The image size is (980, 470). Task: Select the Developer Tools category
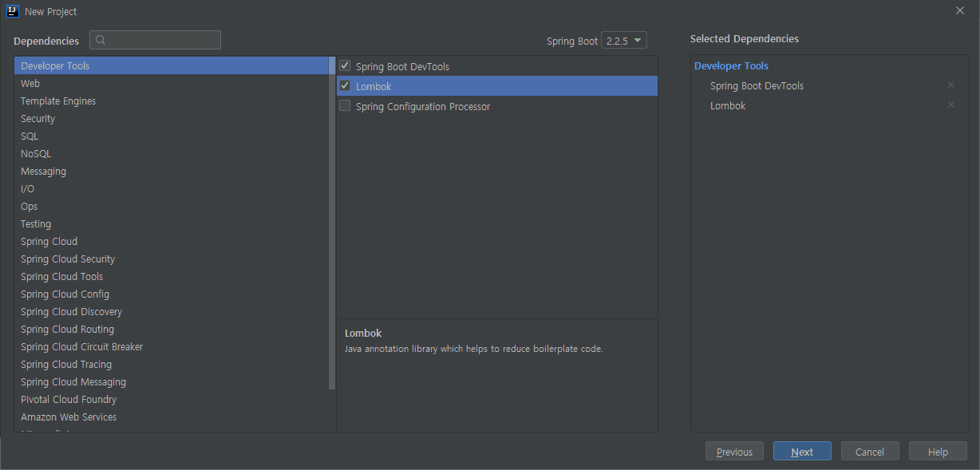172,65
